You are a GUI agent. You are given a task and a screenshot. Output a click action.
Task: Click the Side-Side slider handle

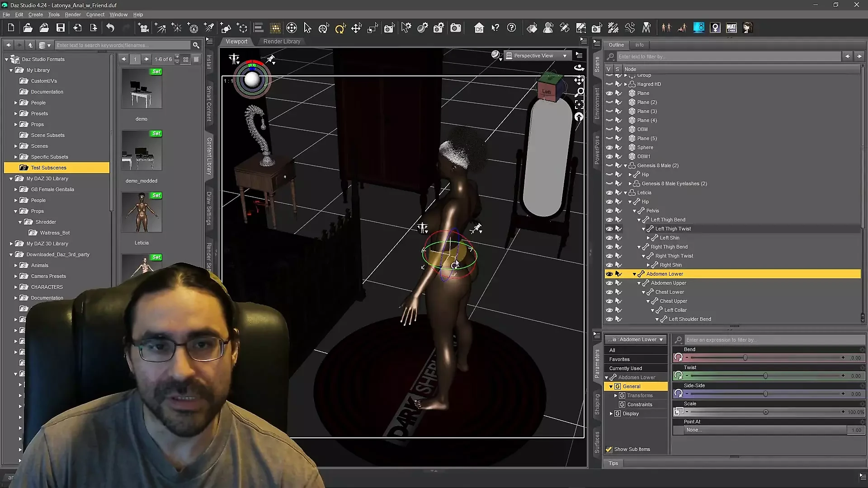click(765, 394)
